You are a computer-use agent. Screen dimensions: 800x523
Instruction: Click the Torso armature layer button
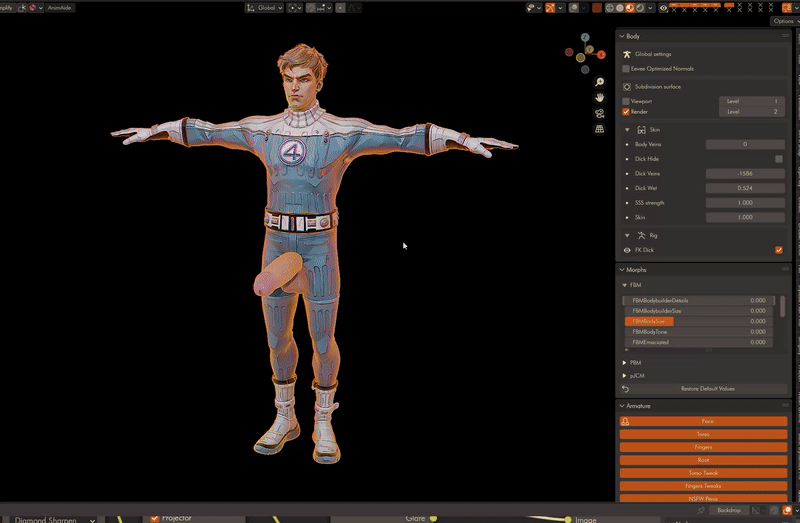tap(704, 434)
